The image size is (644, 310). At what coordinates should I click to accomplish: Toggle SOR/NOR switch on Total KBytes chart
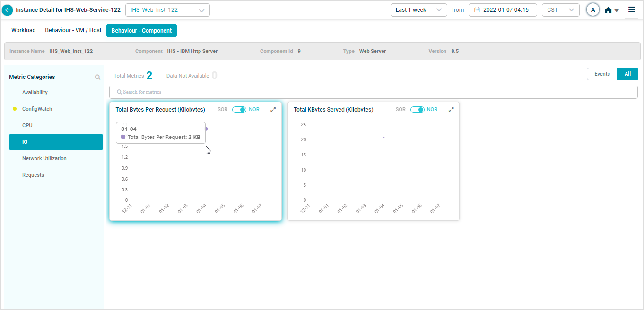tap(417, 110)
